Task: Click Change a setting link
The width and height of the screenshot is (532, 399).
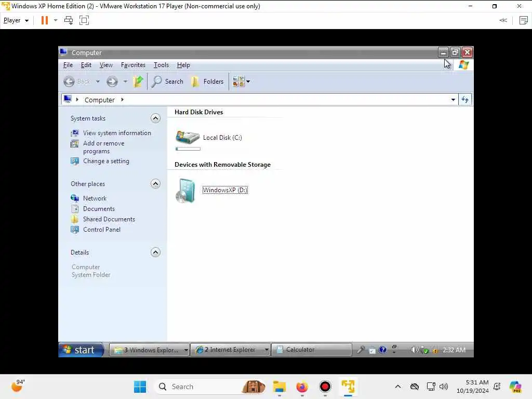Action: point(106,161)
